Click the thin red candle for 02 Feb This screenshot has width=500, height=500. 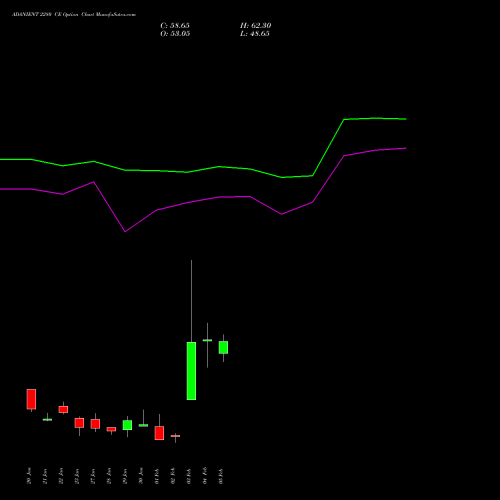pyautogui.click(x=175, y=436)
